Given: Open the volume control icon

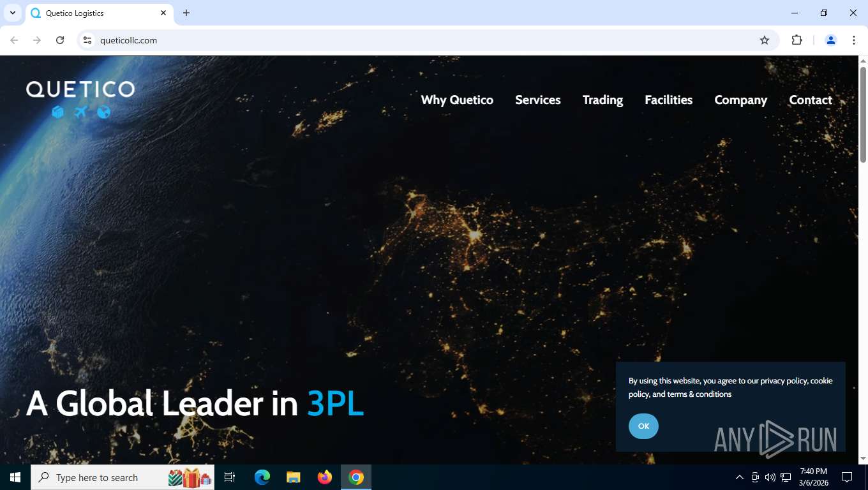Looking at the screenshot, I should pyautogui.click(x=770, y=477).
